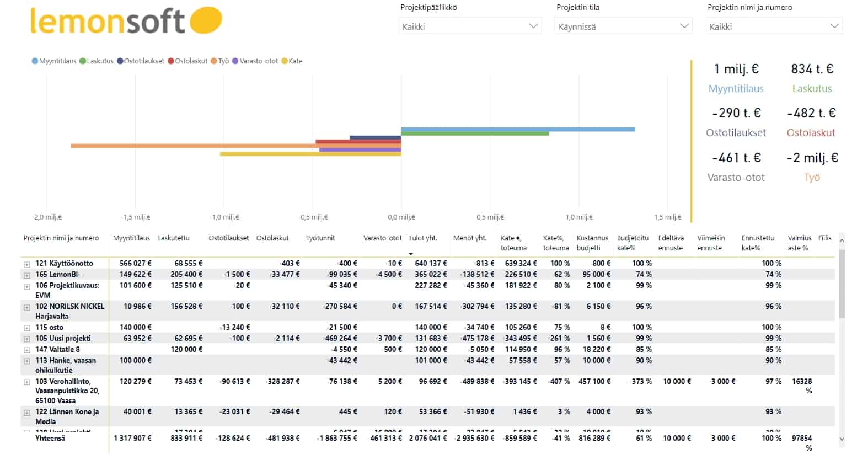Screen dimensions: 868x465
Task: Expand the 103 Verohallinto project row
Action: [26, 382]
